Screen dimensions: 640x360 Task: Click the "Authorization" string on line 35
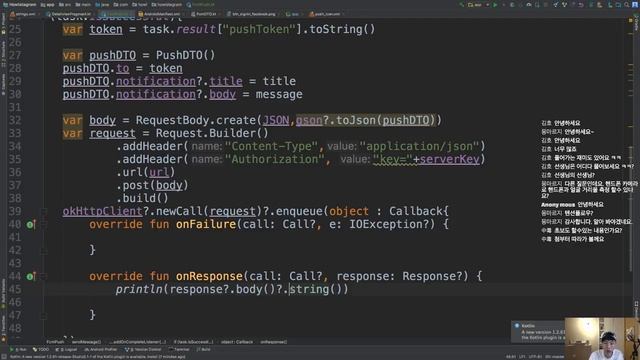click(x=275, y=159)
